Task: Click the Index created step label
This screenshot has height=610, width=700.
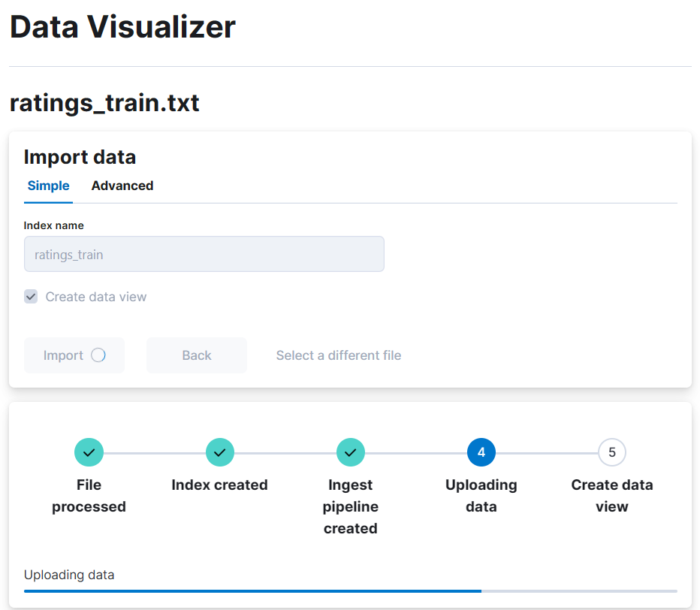Action: 219,485
